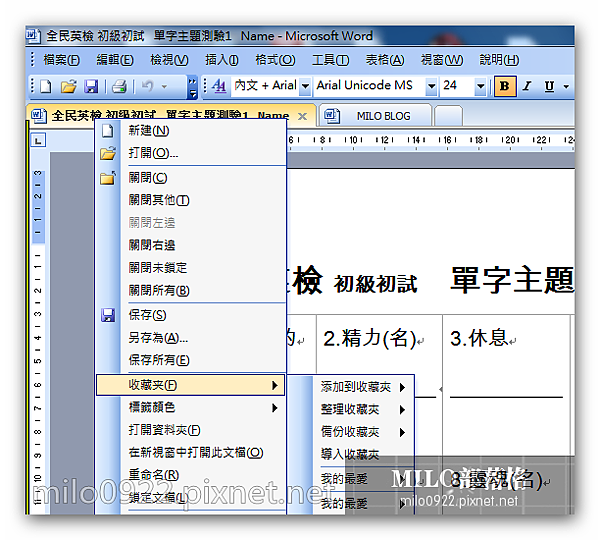Click the New Blank Document toolbar icon
Image resolution: width=600 pixels, height=540 pixels.
click(46, 86)
